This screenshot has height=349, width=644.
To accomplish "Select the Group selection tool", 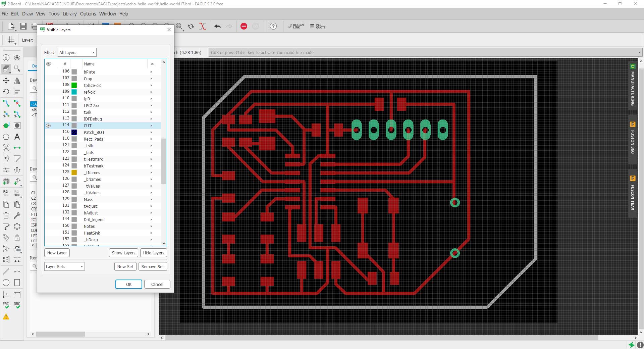I will click(17, 69).
